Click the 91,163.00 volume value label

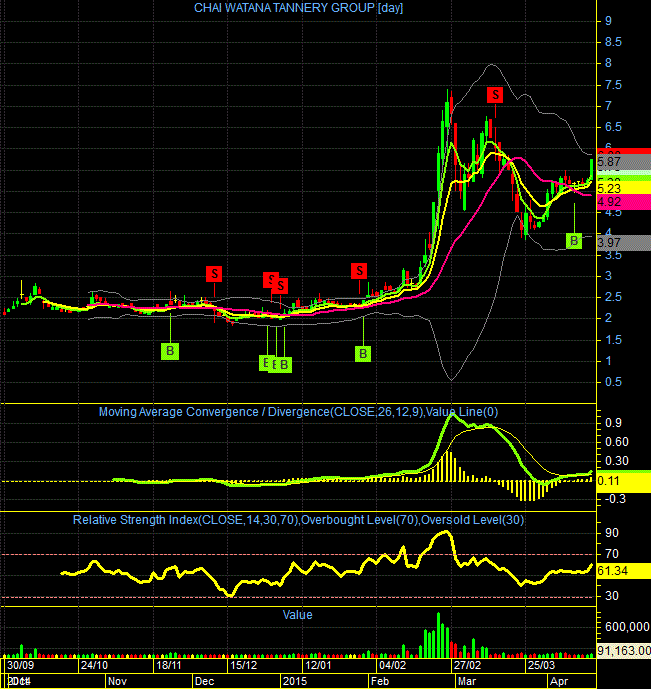[x=624, y=650]
